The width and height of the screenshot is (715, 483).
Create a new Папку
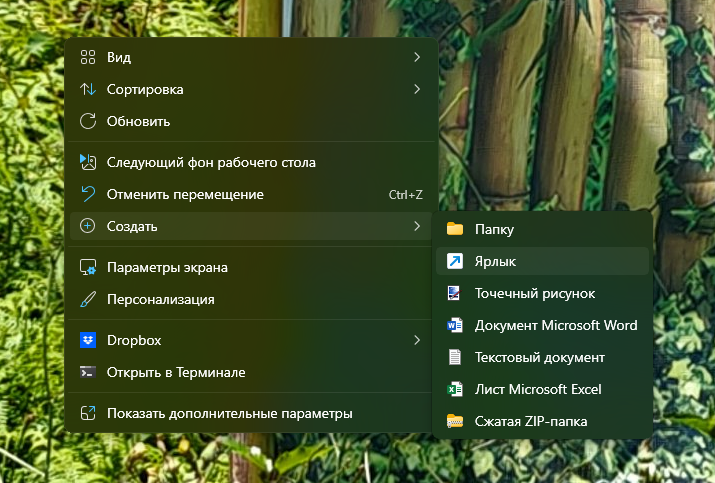tap(542, 229)
